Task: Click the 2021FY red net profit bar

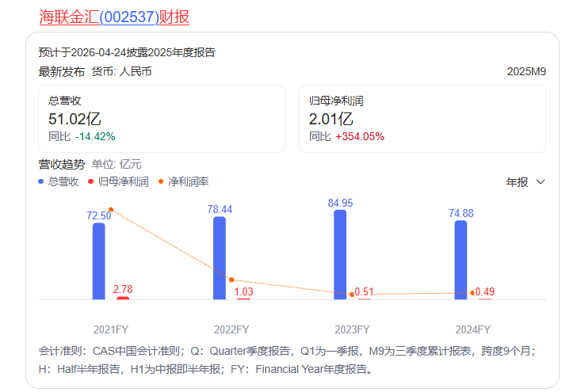Action: coord(123,298)
